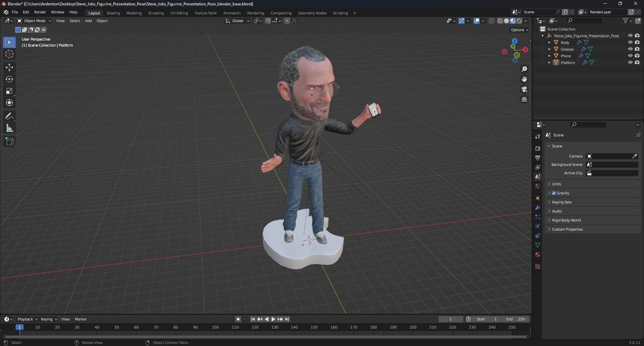
Task: Click the Camera object field
Action: coord(609,156)
